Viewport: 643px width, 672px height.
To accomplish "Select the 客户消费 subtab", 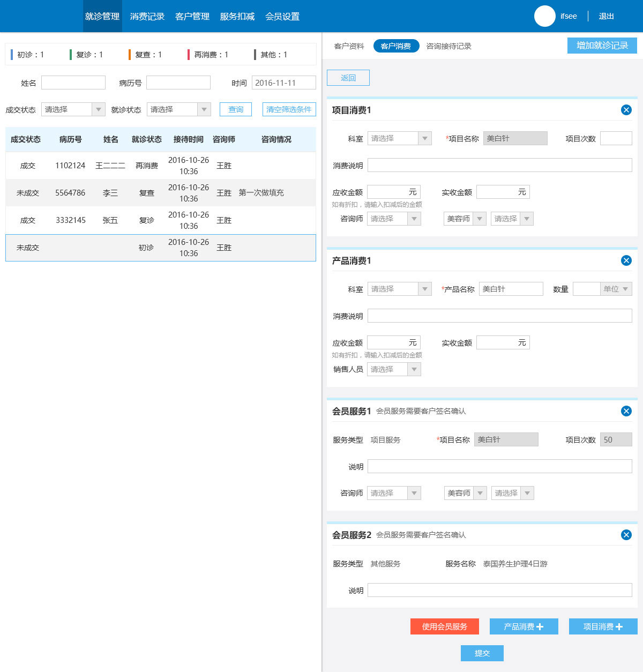I will 396,46.
